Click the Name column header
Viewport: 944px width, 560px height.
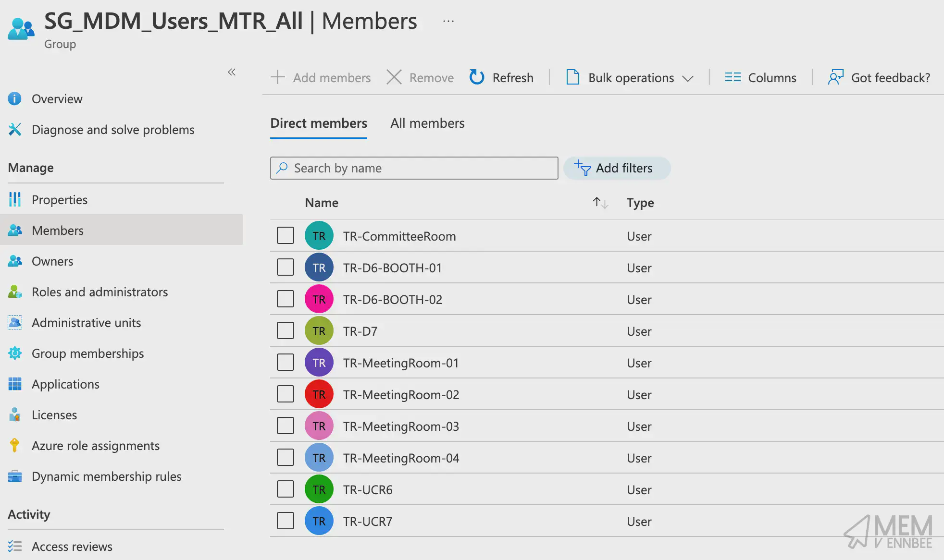coord(322,203)
